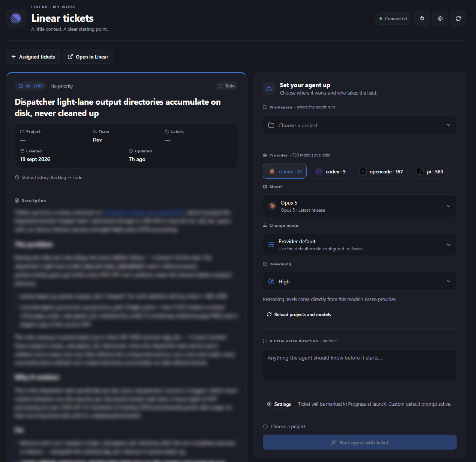Expand the Opus 5 model dropdown

click(x=360, y=206)
